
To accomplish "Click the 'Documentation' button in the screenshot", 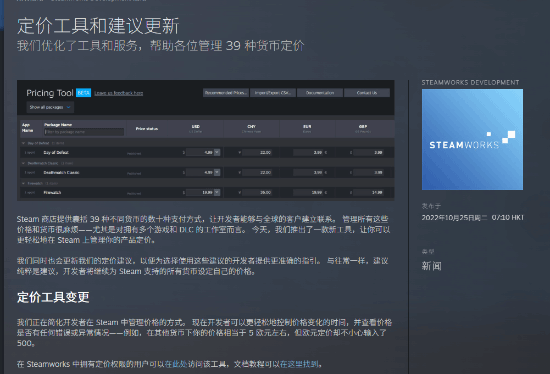I will (x=320, y=93).
